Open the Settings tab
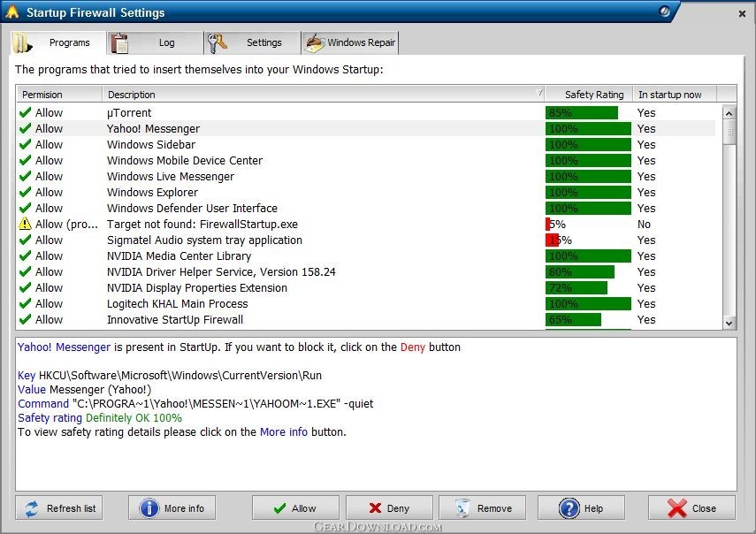The width and height of the screenshot is (756, 534). (253, 43)
